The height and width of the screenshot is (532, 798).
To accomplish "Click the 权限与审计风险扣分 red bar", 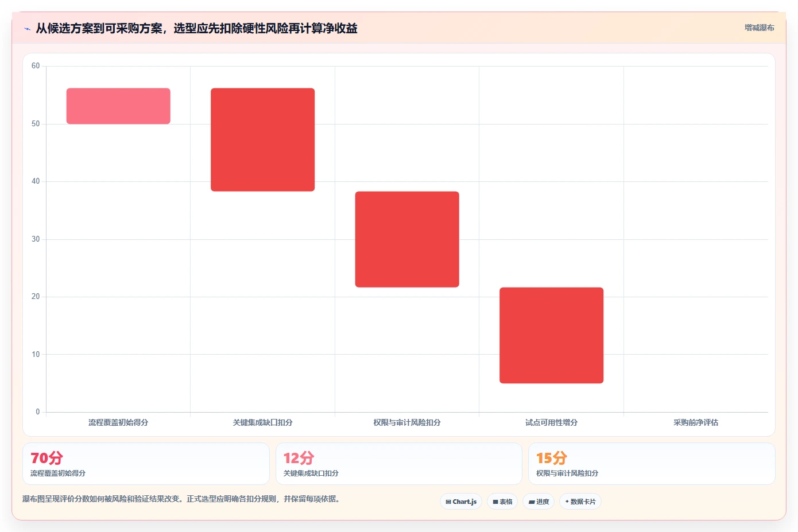I will (407, 239).
